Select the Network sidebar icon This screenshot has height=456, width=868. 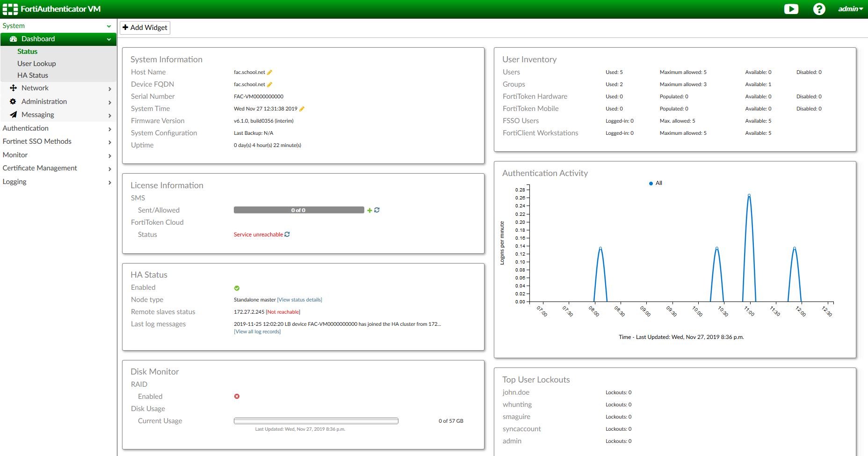tap(13, 88)
